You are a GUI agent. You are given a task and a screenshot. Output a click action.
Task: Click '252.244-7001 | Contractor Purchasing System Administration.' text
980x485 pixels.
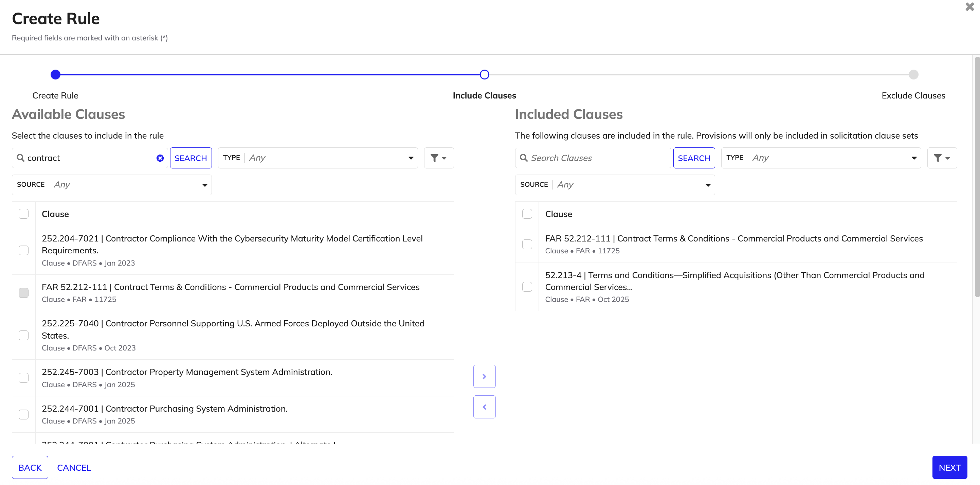coord(165,409)
